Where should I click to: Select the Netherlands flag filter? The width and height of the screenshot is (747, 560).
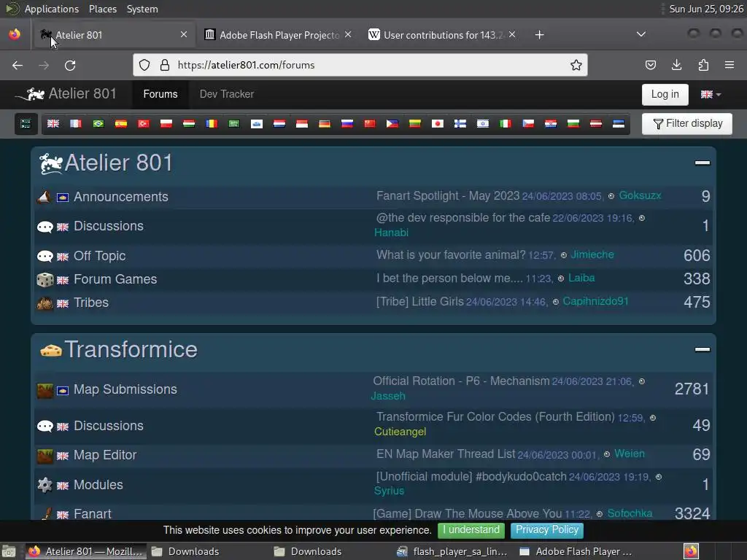(279, 124)
